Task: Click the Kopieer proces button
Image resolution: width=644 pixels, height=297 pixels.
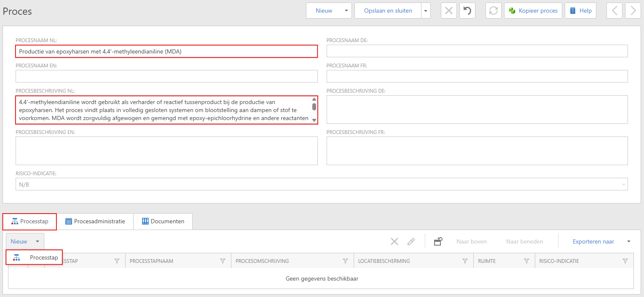Action: (x=533, y=11)
